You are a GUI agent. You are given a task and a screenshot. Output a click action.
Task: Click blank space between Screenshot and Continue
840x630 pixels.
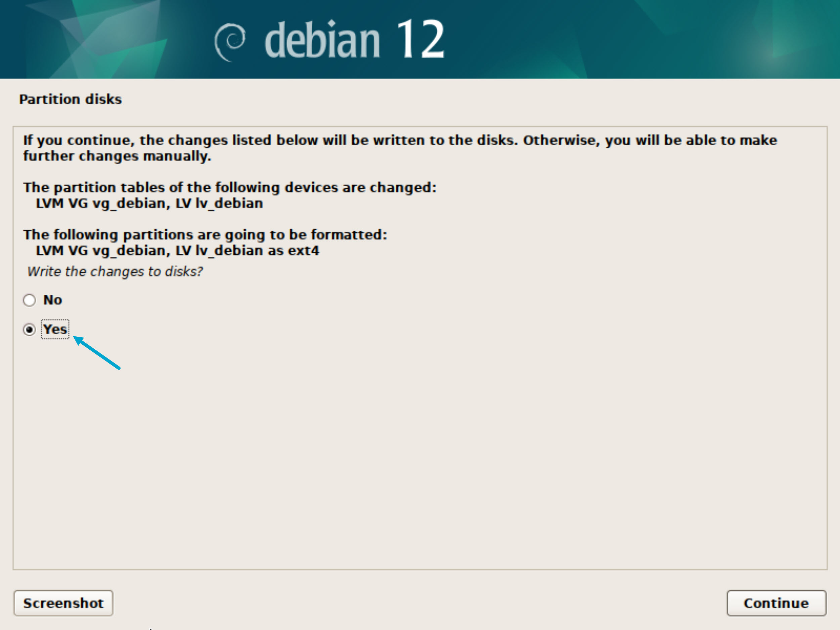tap(419, 603)
